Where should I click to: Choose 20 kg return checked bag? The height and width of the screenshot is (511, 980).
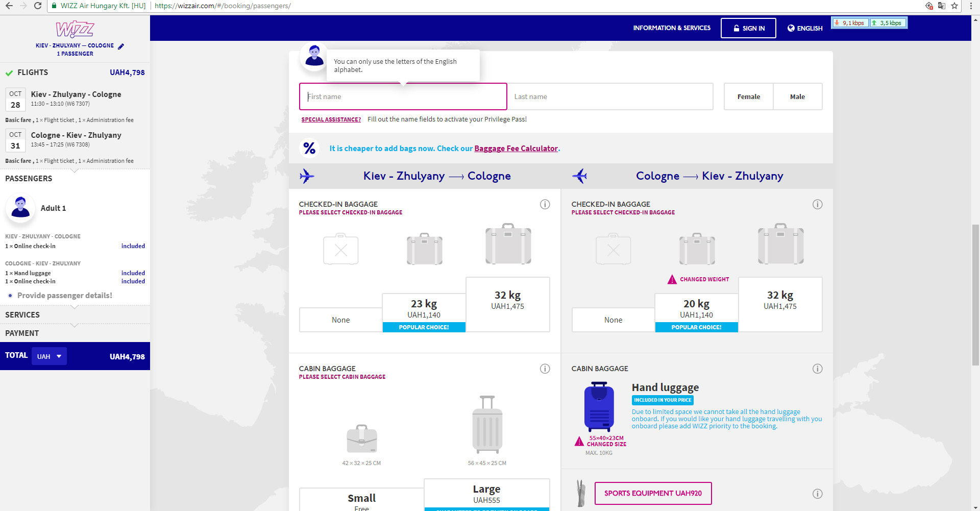tap(697, 313)
